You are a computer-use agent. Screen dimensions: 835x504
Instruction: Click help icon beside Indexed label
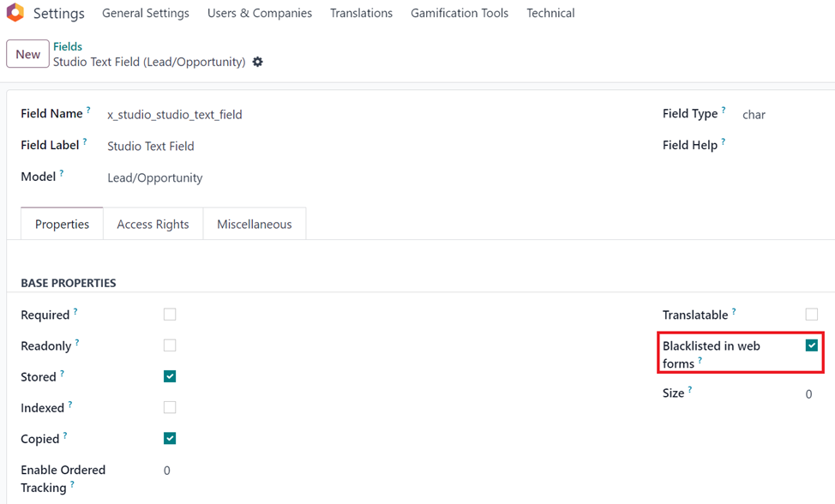click(x=70, y=405)
